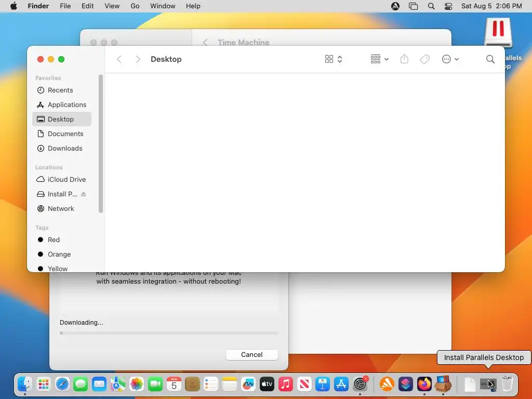Open Control Center in menu bar
Viewport: 532px width, 399px height.
click(x=448, y=6)
